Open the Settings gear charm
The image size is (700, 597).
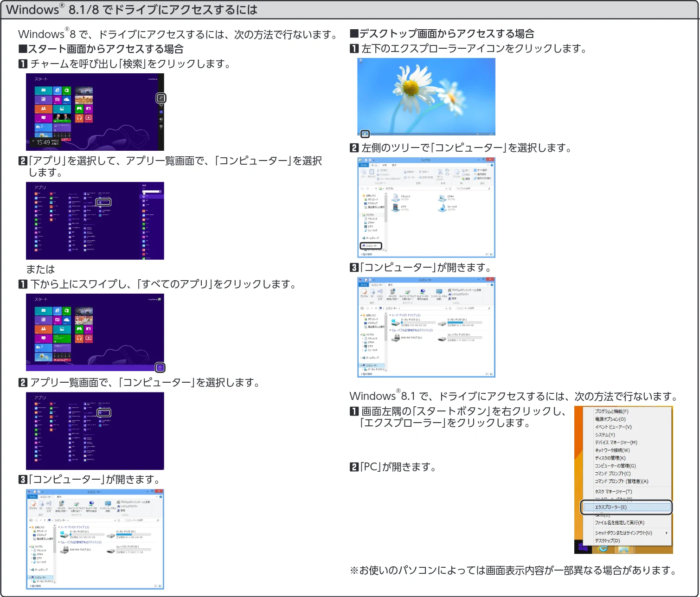pos(161,126)
